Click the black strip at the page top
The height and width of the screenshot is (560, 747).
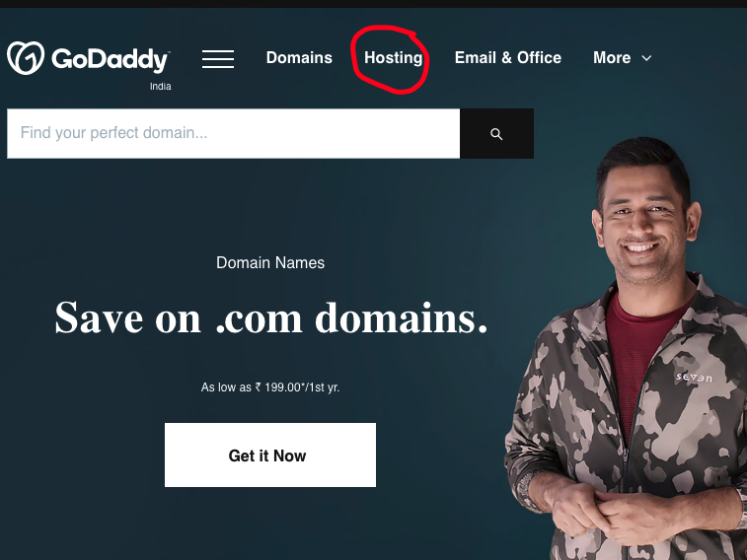(373, 3)
